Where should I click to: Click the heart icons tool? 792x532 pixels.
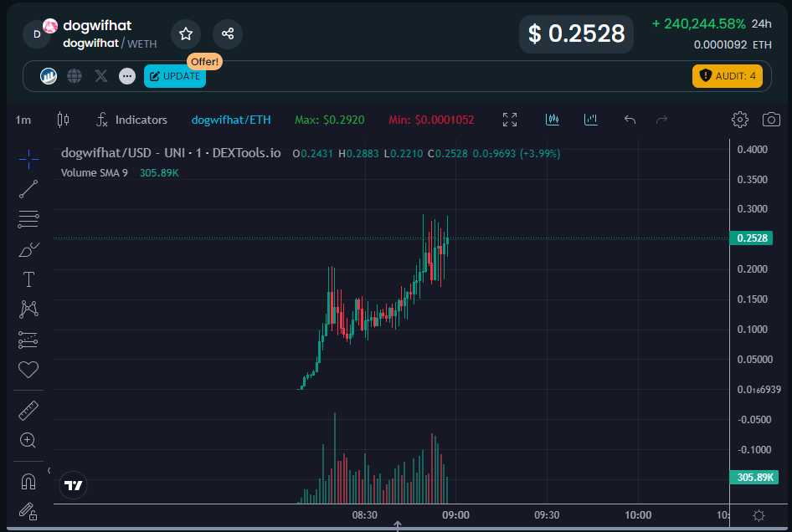tap(28, 370)
